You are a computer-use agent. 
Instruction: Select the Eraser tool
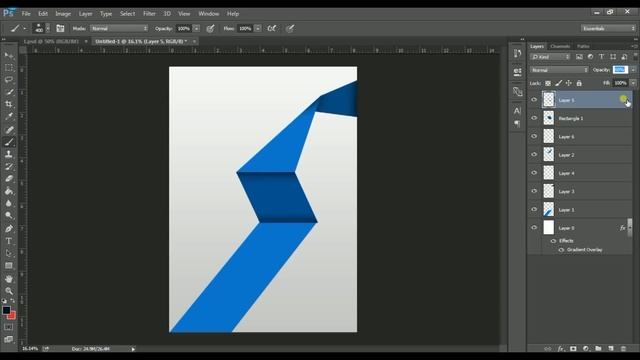coord(9,179)
